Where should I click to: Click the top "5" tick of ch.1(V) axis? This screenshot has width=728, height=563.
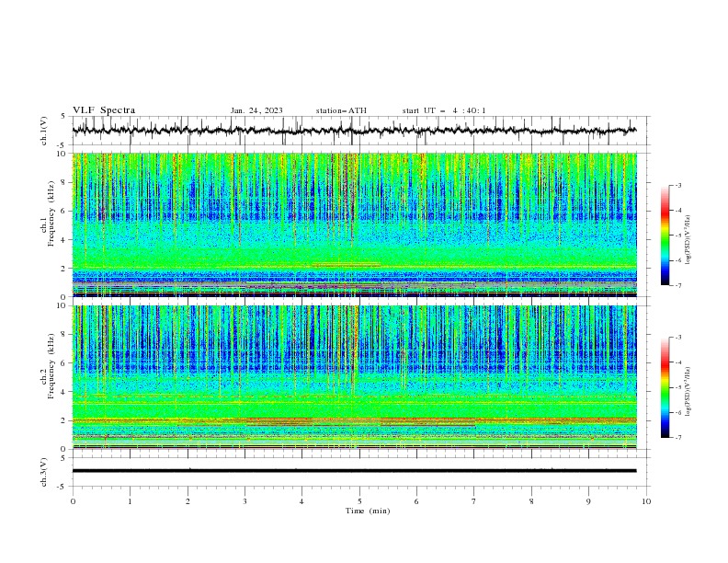click(64, 117)
